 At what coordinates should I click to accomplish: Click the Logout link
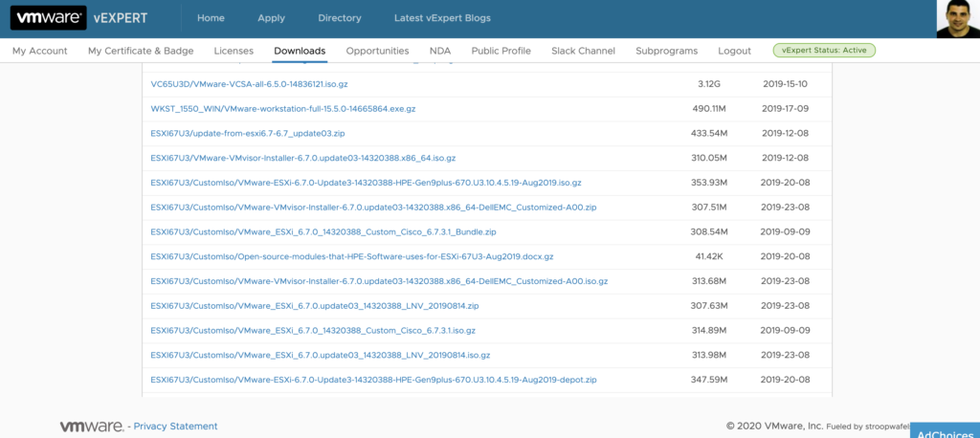[x=734, y=51]
